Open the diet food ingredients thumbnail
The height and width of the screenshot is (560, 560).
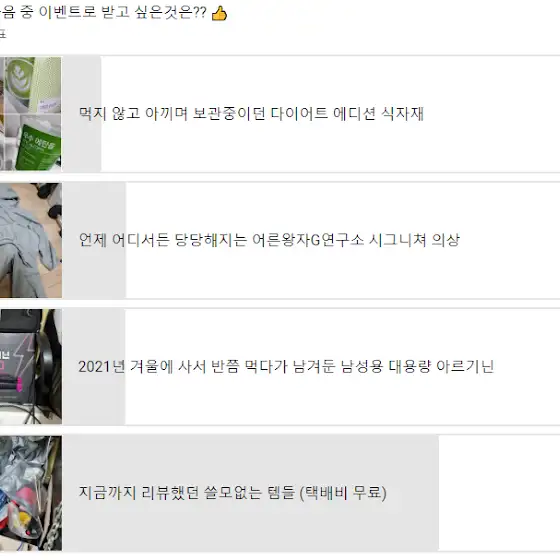click(x=31, y=114)
